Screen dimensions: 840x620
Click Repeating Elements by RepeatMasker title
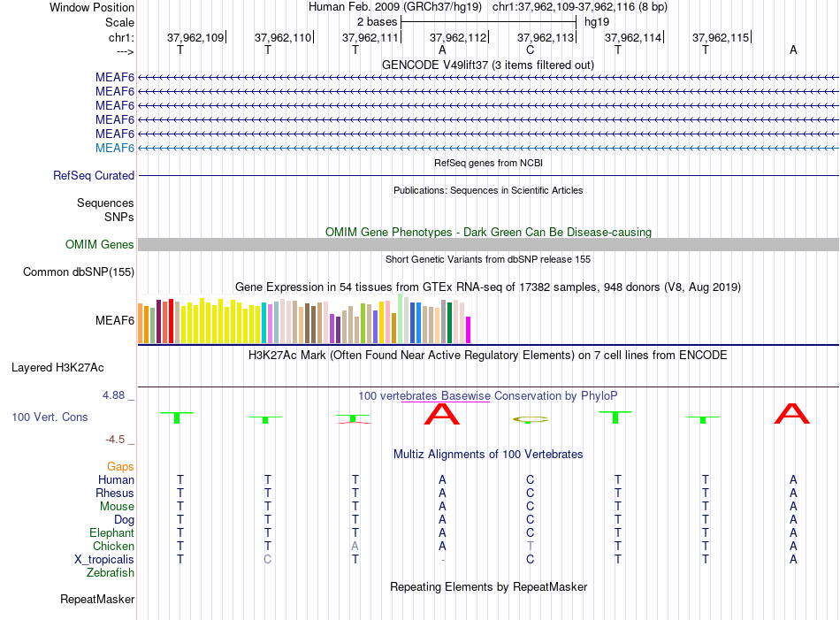pos(488,586)
